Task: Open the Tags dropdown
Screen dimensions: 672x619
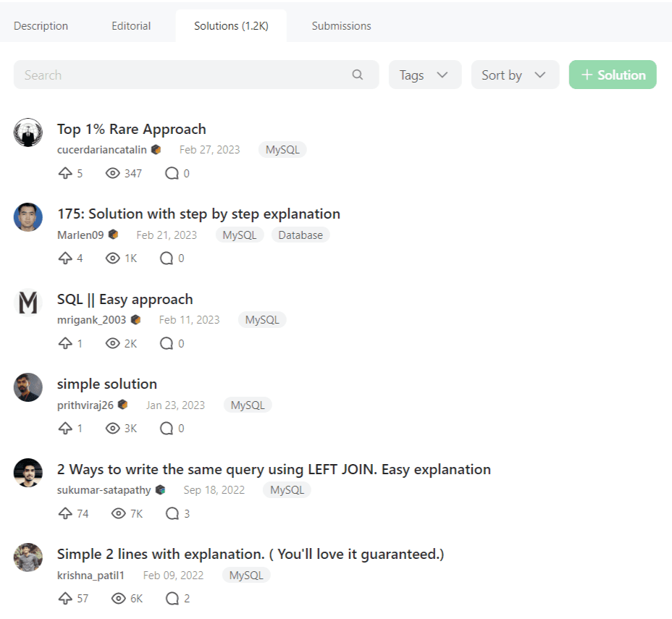Action: pos(424,75)
